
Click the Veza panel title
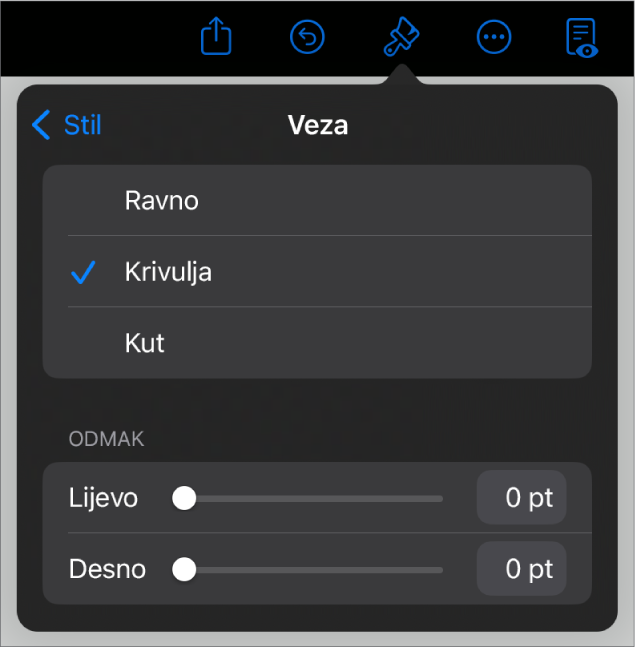click(x=317, y=125)
